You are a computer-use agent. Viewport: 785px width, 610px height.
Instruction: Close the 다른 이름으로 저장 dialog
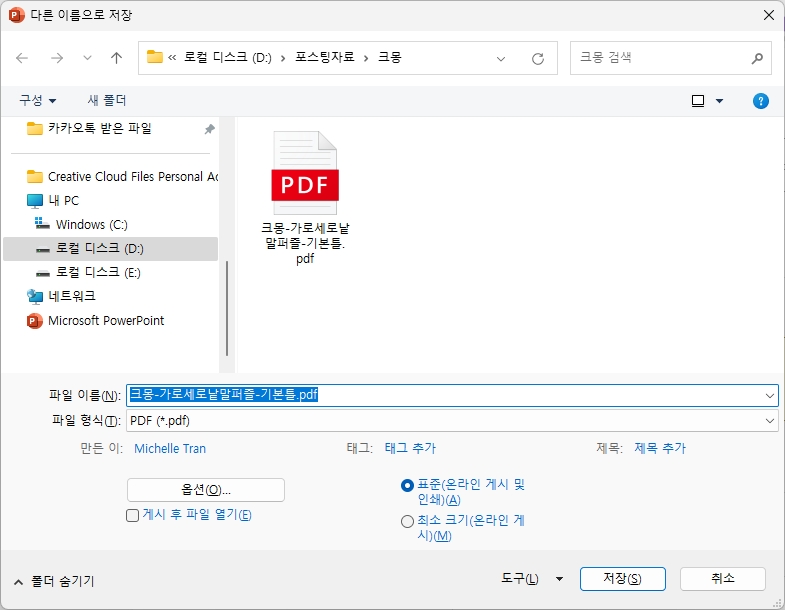(769, 15)
